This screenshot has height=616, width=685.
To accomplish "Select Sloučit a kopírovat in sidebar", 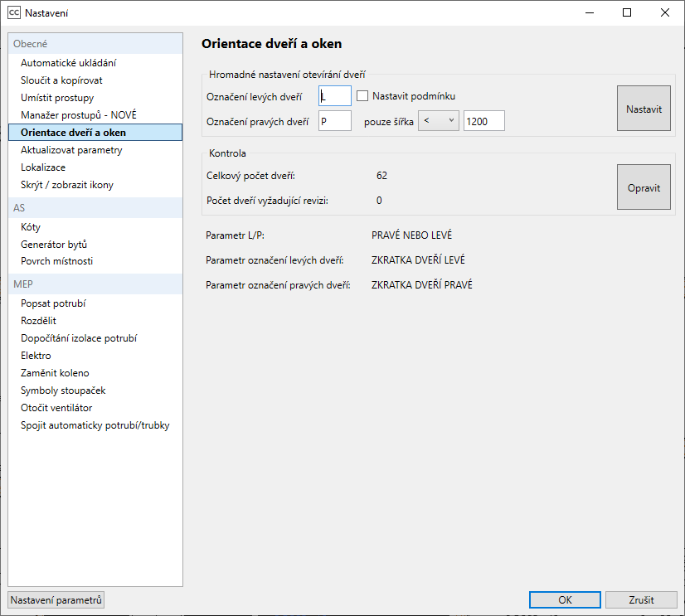I will (x=95, y=80).
